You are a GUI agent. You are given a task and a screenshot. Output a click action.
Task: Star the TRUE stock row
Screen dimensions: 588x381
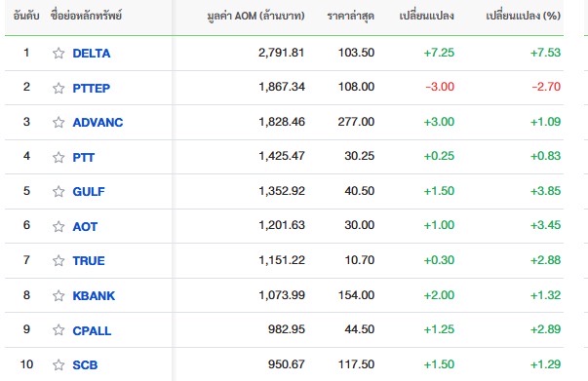[x=59, y=260]
